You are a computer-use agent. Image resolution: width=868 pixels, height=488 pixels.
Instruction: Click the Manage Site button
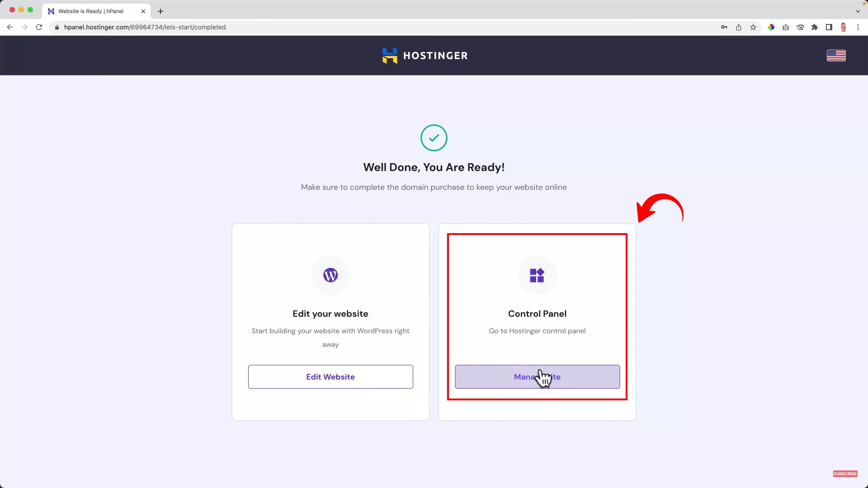point(537,376)
